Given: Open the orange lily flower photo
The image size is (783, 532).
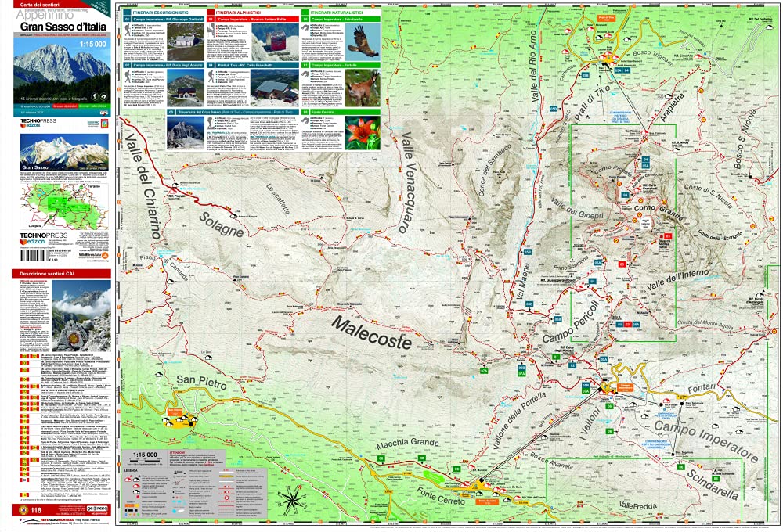Looking at the screenshot, I should (363, 133).
